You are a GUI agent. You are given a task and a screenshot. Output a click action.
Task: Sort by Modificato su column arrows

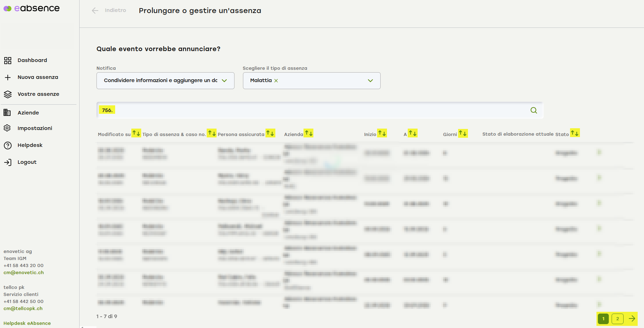pyautogui.click(x=136, y=133)
